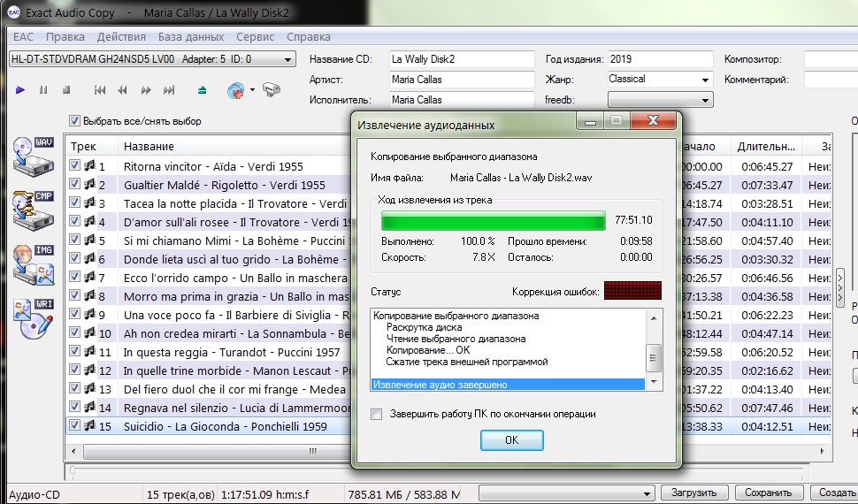This screenshot has height=504, width=858.
Task: Open the Действия menu
Action: pyautogui.click(x=121, y=37)
